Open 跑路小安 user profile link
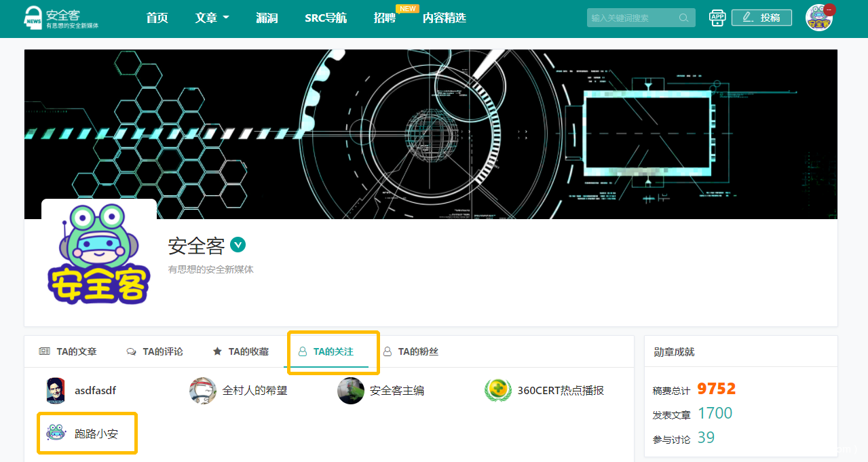This screenshot has width=868, height=462. click(96, 434)
